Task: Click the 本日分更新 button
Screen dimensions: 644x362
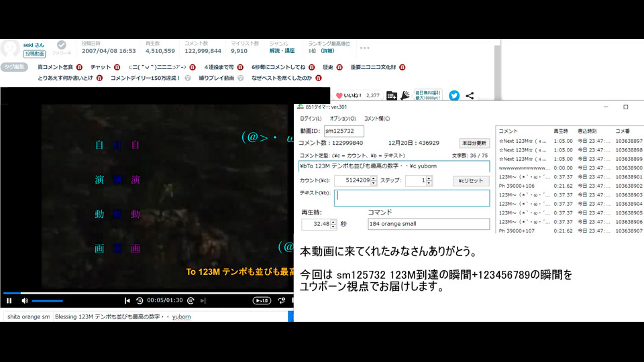Action: coord(474,143)
